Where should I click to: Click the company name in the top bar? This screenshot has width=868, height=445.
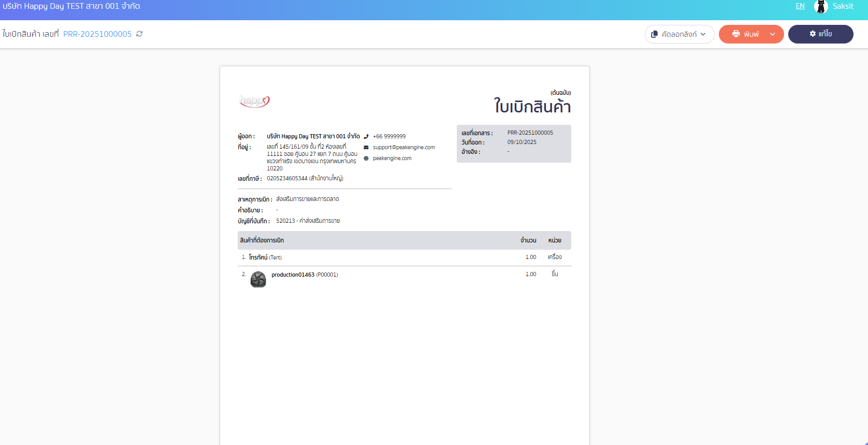coord(71,6)
